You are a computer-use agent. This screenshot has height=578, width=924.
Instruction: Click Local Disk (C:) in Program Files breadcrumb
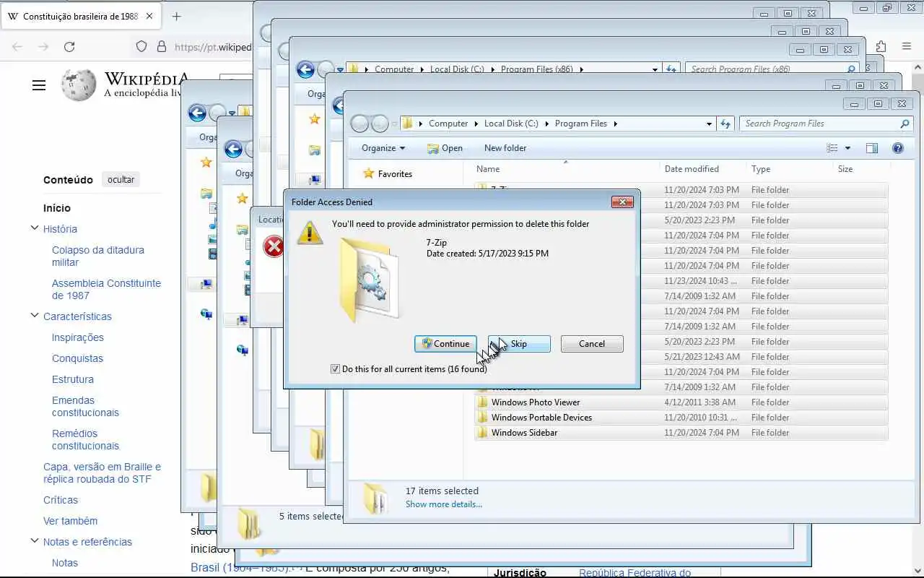tap(511, 124)
